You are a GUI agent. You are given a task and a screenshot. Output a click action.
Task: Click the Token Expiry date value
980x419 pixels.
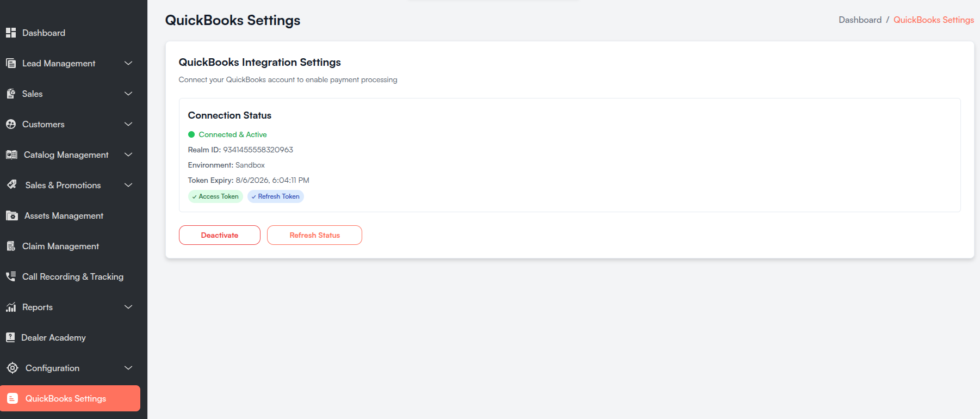(272, 180)
